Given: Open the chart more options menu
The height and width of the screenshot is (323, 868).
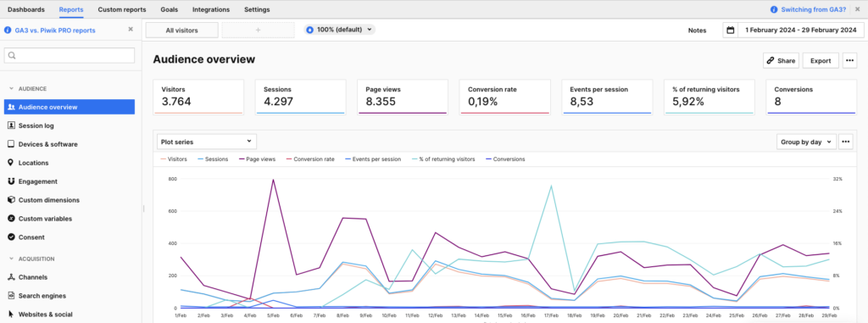Looking at the screenshot, I should click(x=845, y=142).
